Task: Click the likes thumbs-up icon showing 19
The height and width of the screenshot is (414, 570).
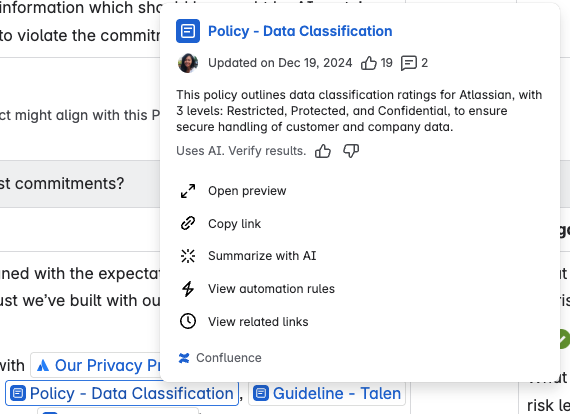Action: point(369,63)
